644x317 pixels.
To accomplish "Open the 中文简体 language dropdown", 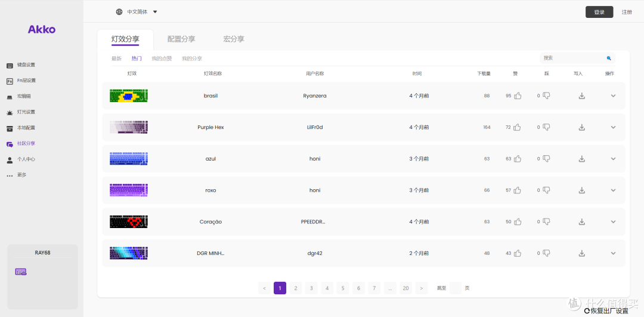I will pyautogui.click(x=137, y=12).
